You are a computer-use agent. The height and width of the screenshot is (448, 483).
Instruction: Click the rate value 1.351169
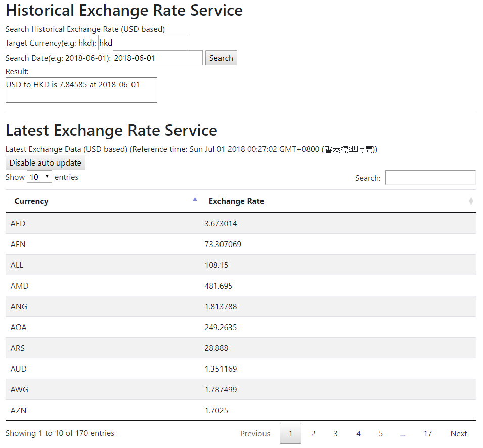221,369
